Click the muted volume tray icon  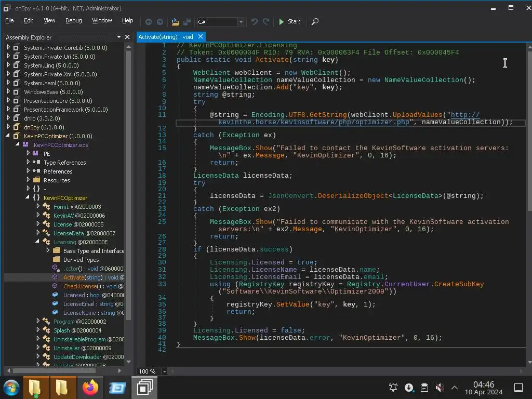click(440, 387)
